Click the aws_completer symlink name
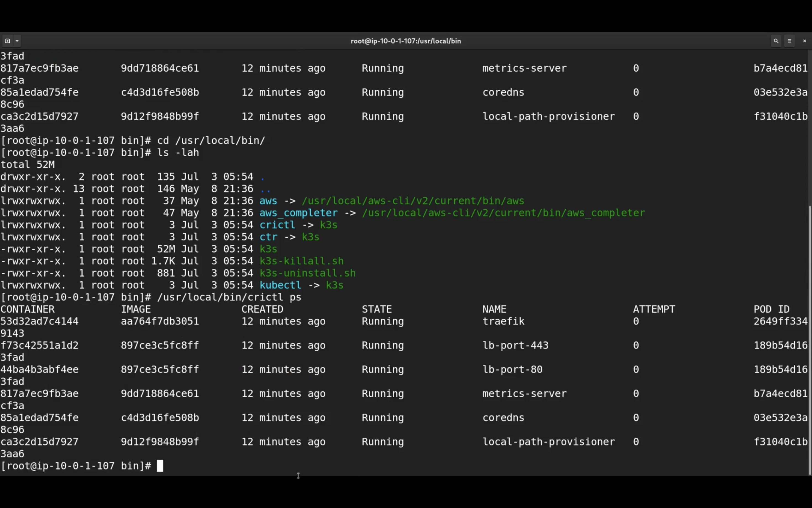 299,213
